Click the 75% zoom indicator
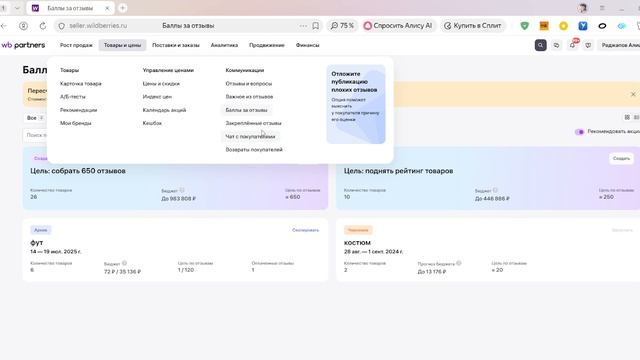 [x=342, y=26]
